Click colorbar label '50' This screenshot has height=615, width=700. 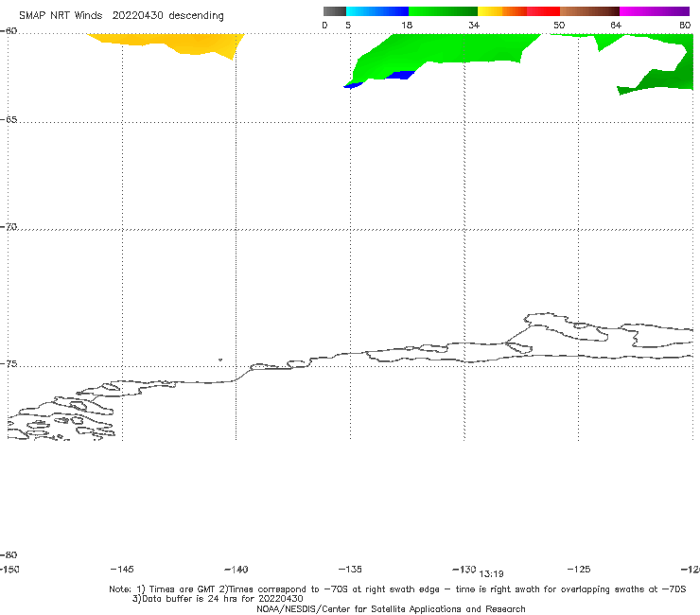[x=559, y=25]
